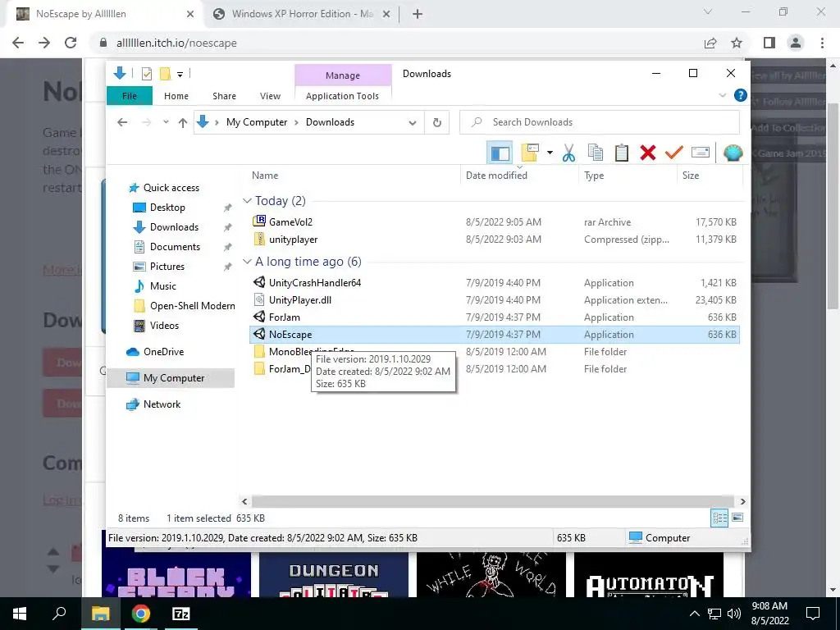This screenshot has height=630, width=840.
Task: Click the blue help question mark icon
Action: pyautogui.click(x=741, y=95)
